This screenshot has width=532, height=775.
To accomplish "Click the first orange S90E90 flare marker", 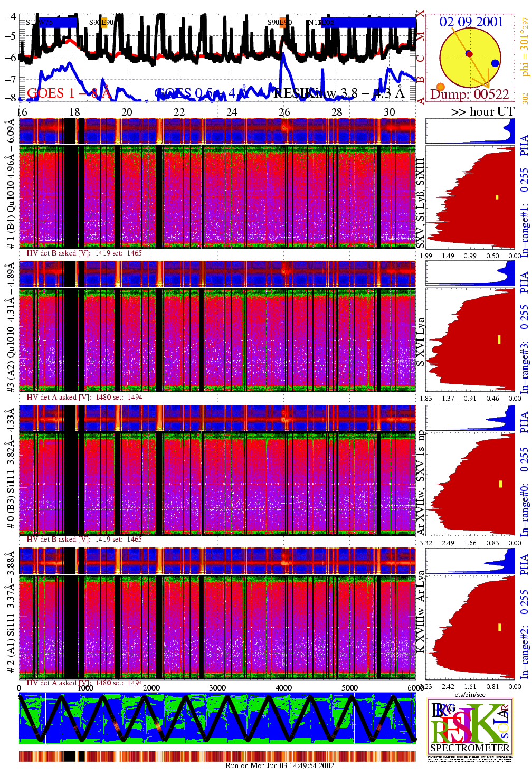I will (x=104, y=22).
